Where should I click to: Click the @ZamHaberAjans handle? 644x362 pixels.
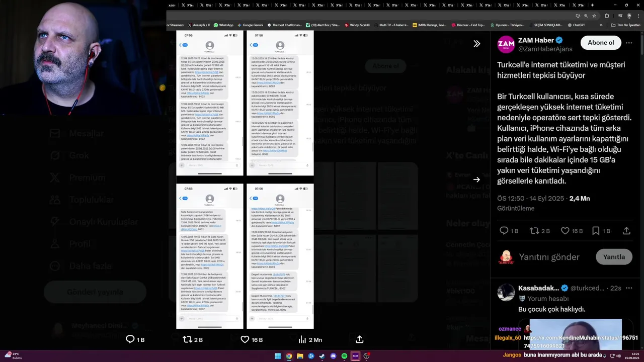[545, 49]
